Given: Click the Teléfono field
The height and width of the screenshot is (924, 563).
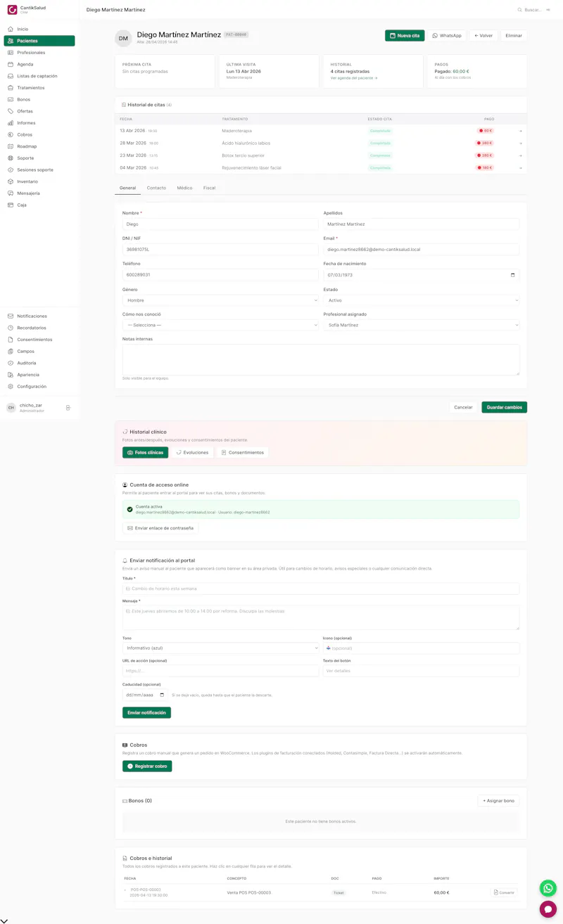Looking at the screenshot, I should click(220, 275).
